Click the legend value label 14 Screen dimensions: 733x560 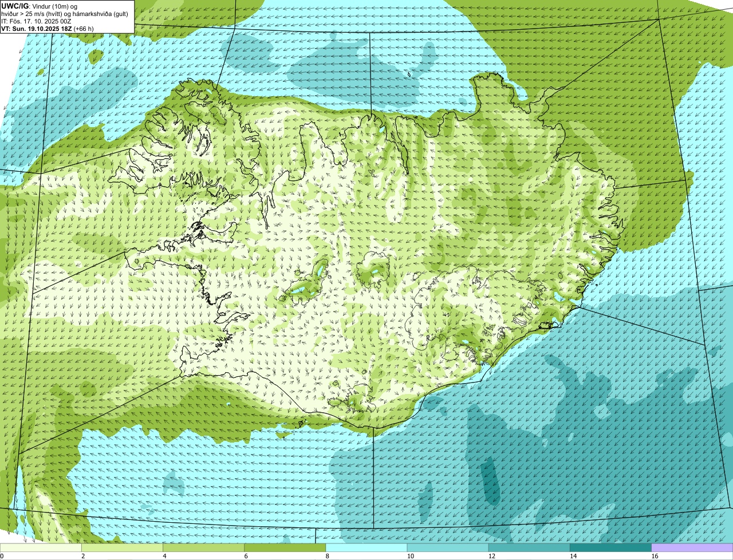[573, 556]
